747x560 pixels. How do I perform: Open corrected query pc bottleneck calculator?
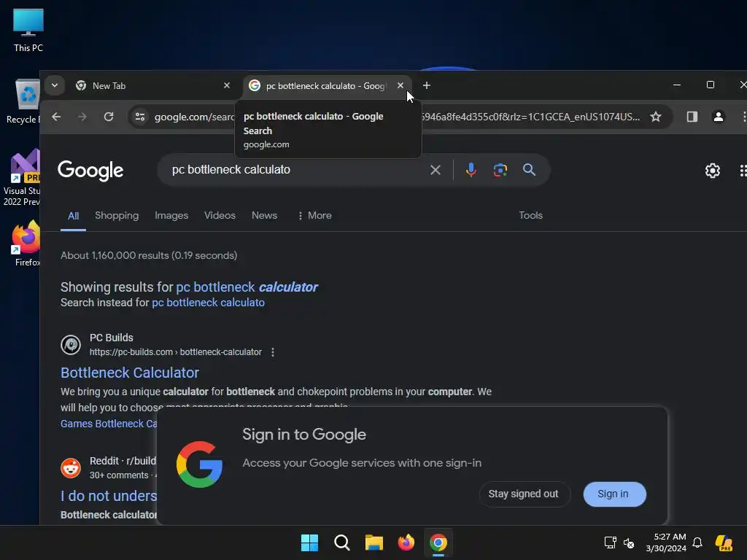click(x=247, y=287)
